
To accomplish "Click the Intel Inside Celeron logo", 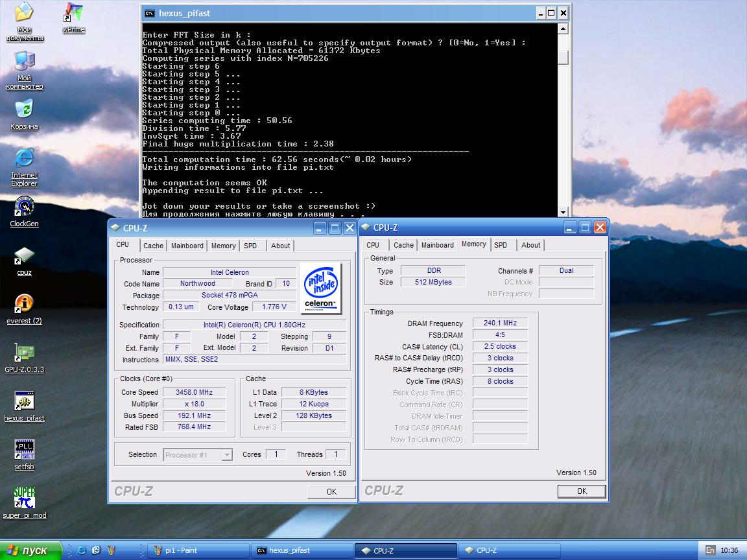I will point(321,288).
